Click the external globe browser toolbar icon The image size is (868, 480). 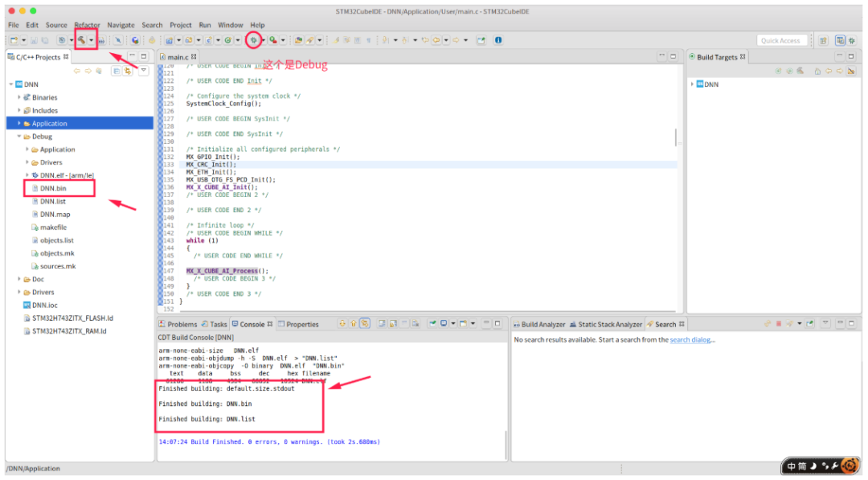coord(135,40)
